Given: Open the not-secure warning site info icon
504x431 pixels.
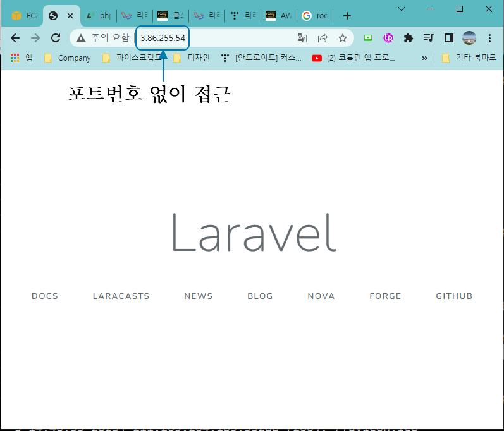Looking at the screenshot, I should [x=81, y=38].
